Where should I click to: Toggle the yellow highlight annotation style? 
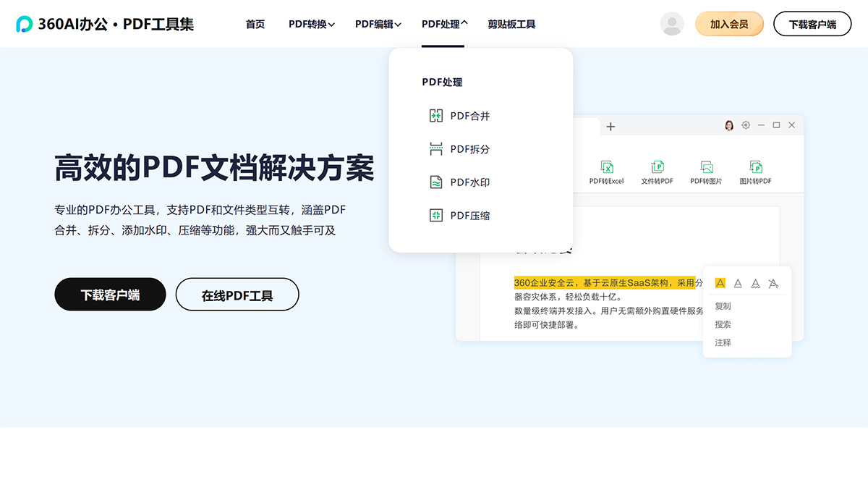pos(720,283)
